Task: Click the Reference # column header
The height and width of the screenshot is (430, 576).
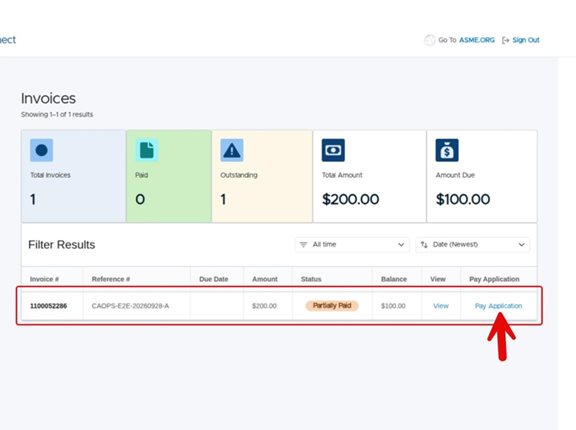Action: tap(111, 279)
